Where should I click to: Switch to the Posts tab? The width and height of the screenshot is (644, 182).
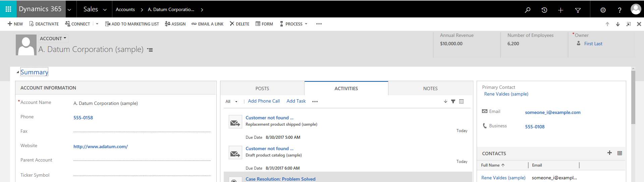pyautogui.click(x=262, y=88)
